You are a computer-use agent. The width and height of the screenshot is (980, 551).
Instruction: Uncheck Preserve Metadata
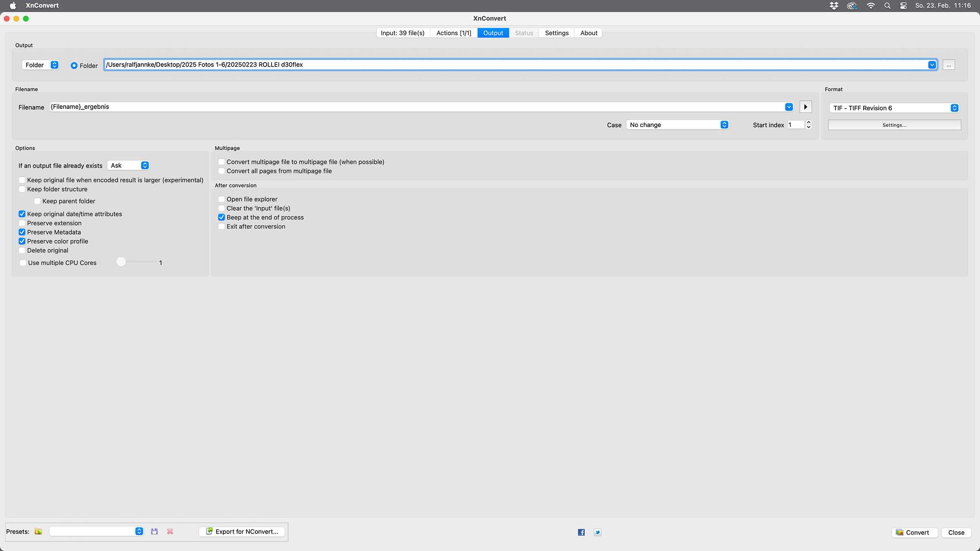click(22, 232)
